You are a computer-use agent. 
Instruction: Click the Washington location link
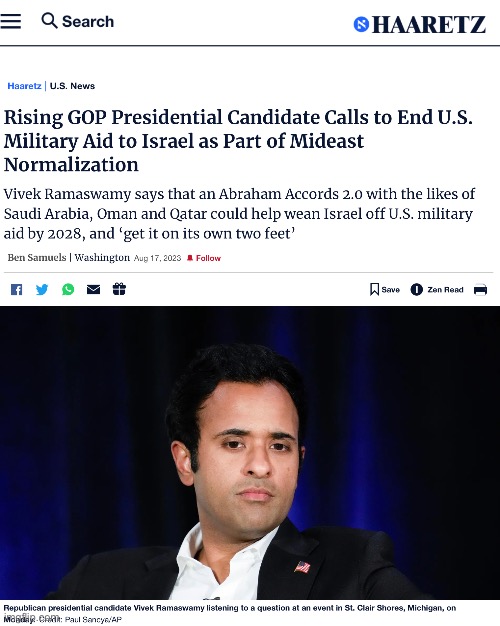pos(102,258)
